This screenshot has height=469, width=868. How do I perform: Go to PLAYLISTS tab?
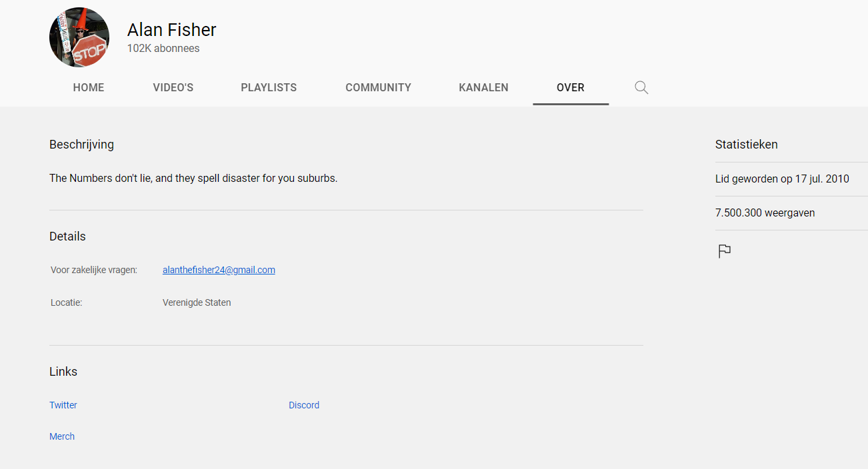tap(269, 87)
